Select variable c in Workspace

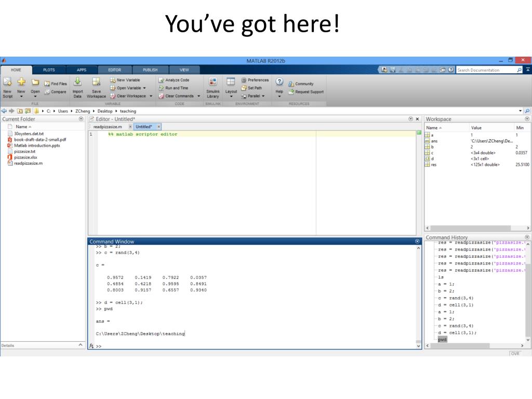432,153
